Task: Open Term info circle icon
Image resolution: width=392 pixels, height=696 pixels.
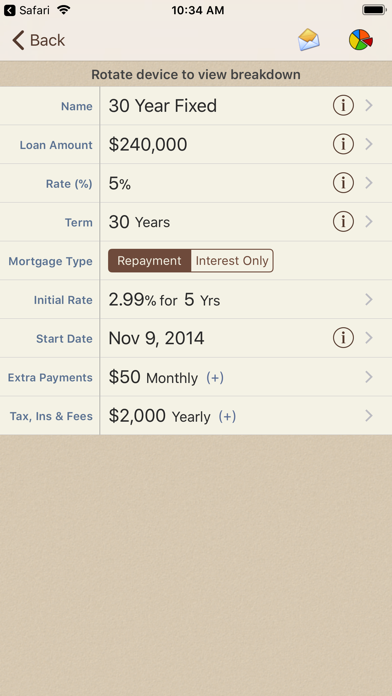Action: [x=343, y=221]
